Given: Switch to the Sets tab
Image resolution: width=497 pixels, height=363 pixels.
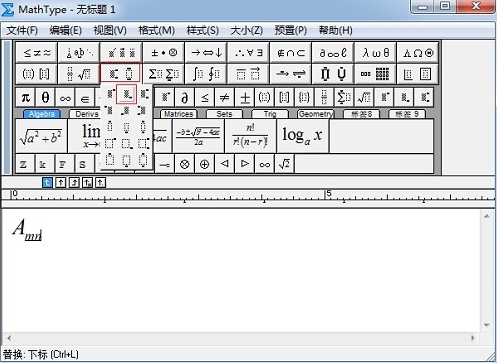Looking at the screenshot, I should 224,114.
